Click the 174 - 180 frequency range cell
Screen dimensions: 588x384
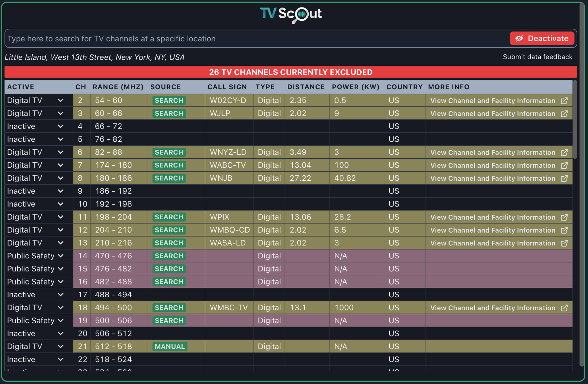click(x=119, y=165)
